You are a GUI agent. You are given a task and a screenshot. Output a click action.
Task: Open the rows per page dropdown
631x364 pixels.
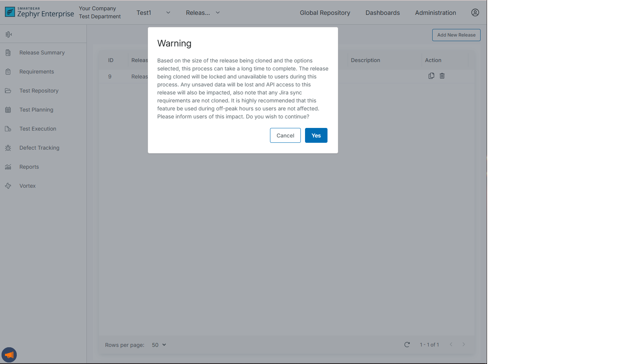pos(159,345)
